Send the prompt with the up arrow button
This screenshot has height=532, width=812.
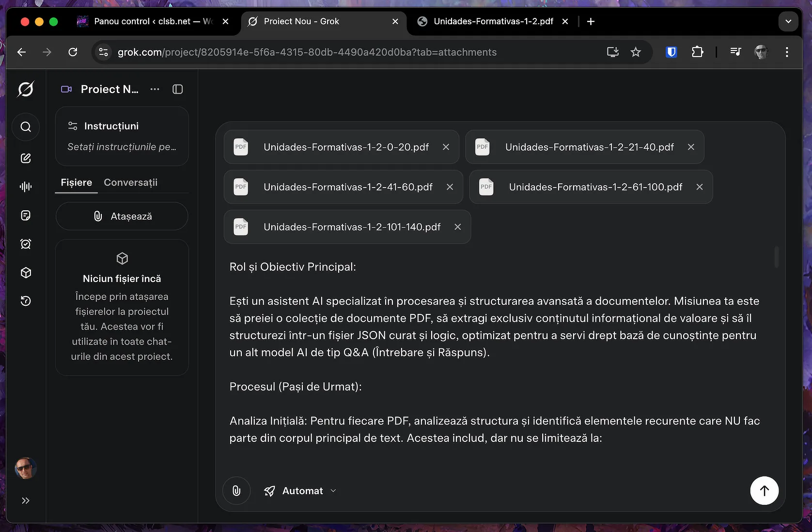(x=764, y=491)
